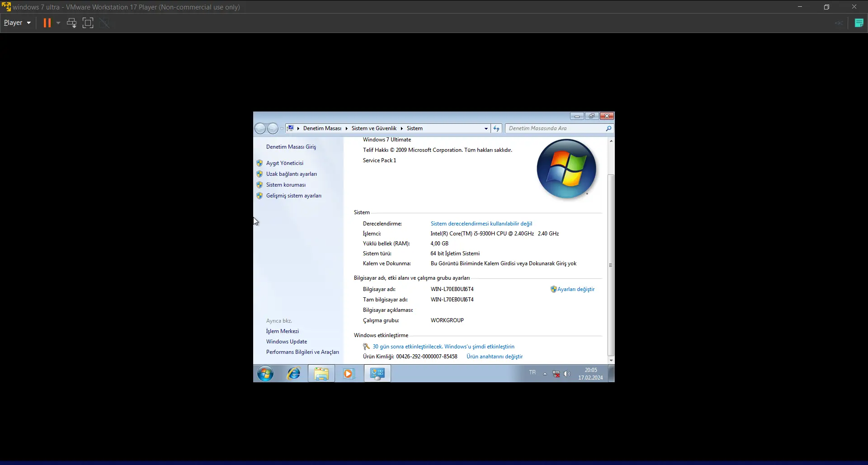Viewport: 868px width, 465px height.
Task: Open Uzak bağlantı ayarları
Action: [292, 174]
